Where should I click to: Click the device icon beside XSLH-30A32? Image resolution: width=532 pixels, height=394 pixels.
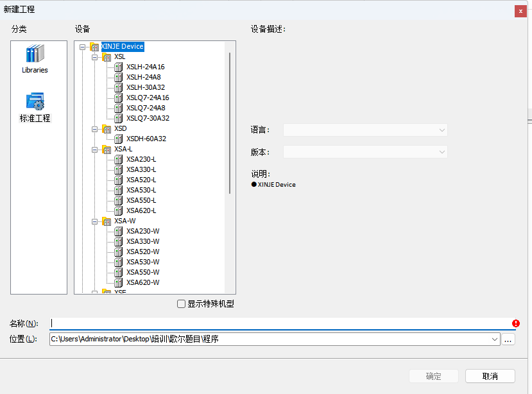tap(119, 87)
